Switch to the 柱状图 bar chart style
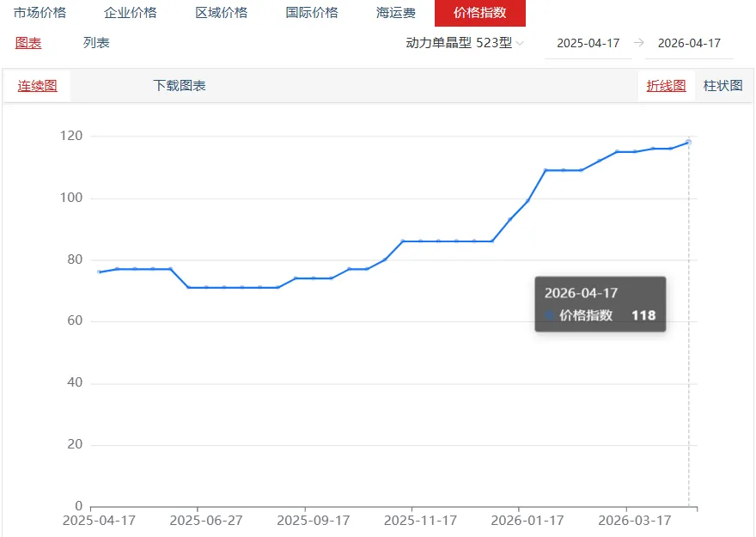The image size is (756, 537). pos(722,86)
